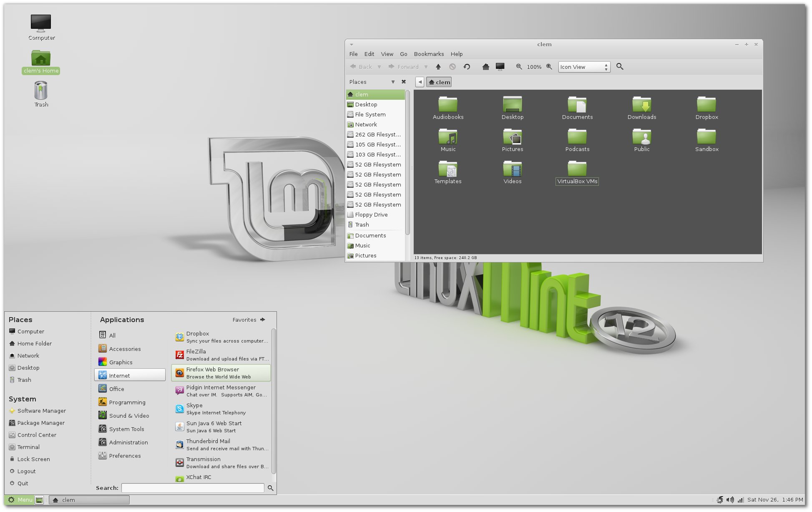Launch Skype from menu
Viewport: 812px width, 512px height.
pos(221,409)
